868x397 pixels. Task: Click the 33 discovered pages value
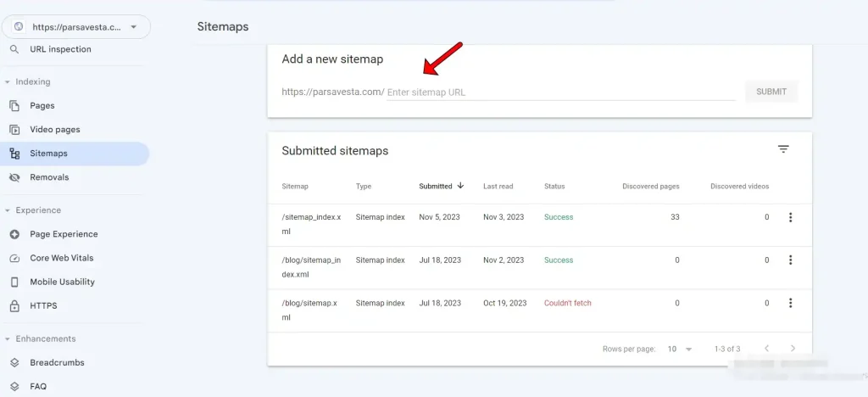point(675,218)
